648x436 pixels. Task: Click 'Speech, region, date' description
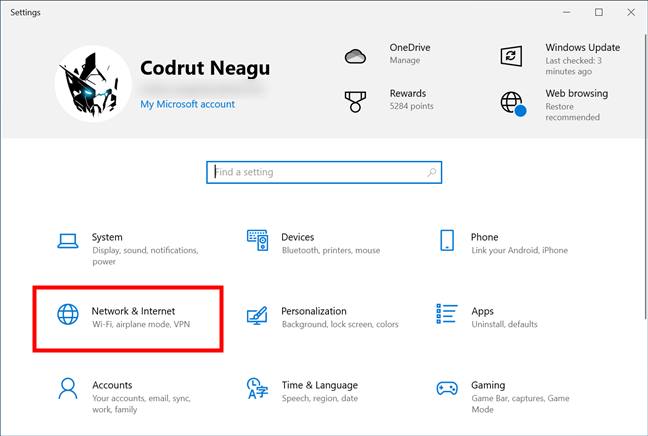pyautogui.click(x=320, y=398)
